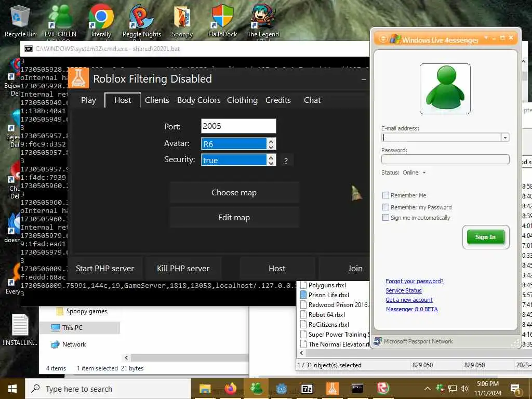This screenshot has height=399, width=532.
Task: Click Start PHP server button
Action: [x=105, y=269]
